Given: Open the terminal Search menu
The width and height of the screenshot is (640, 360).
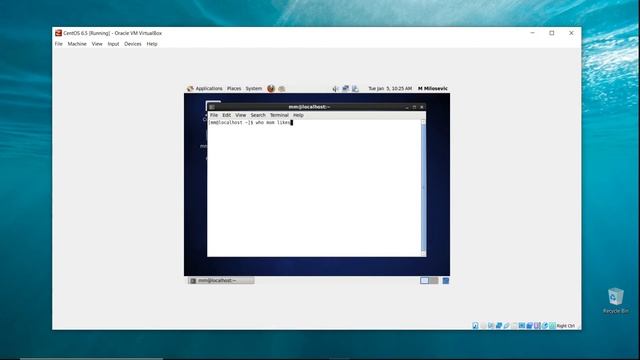Looking at the screenshot, I should (x=258, y=115).
